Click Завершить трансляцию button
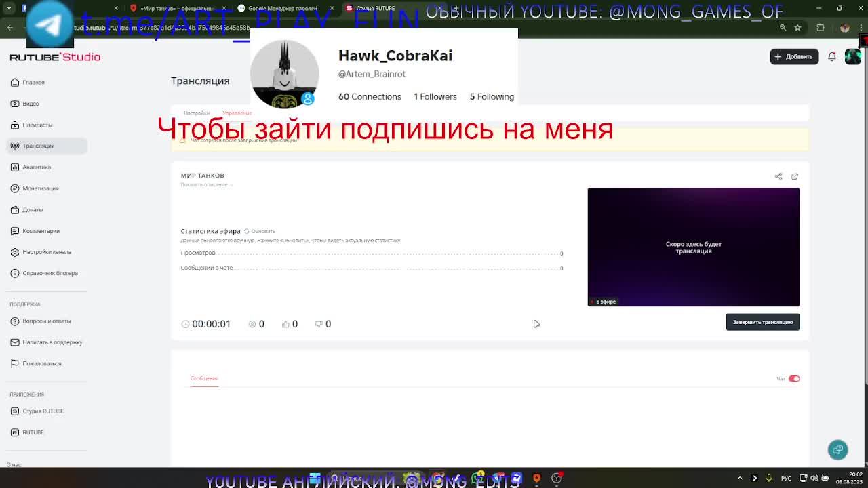 pyautogui.click(x=763, y=322)
